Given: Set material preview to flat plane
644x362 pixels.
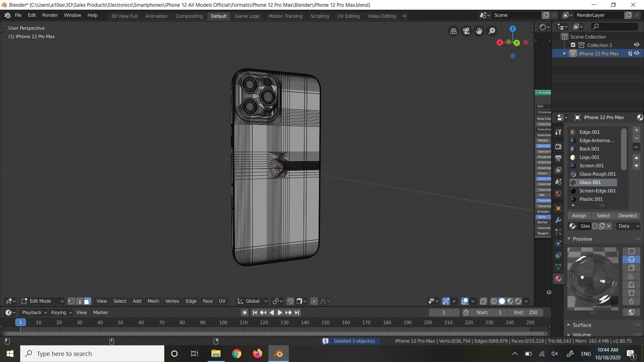Looking at the screenshot, I should 631,251.
